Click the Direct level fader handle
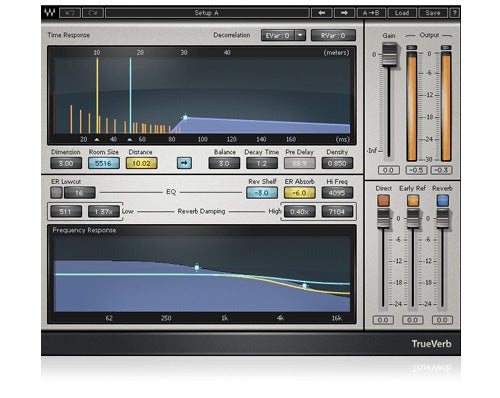Image resolution: width=500 pixels, height=398 pixels. [x=384, y=218]
